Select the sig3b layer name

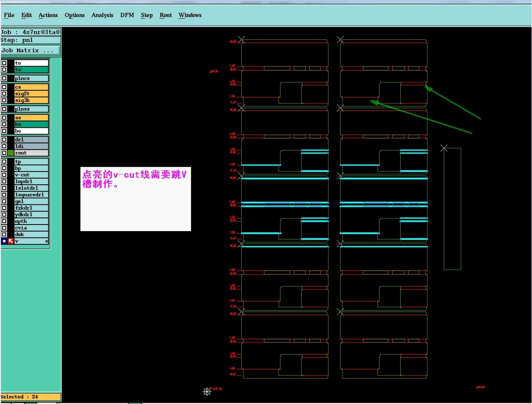[x=31, y=100]
